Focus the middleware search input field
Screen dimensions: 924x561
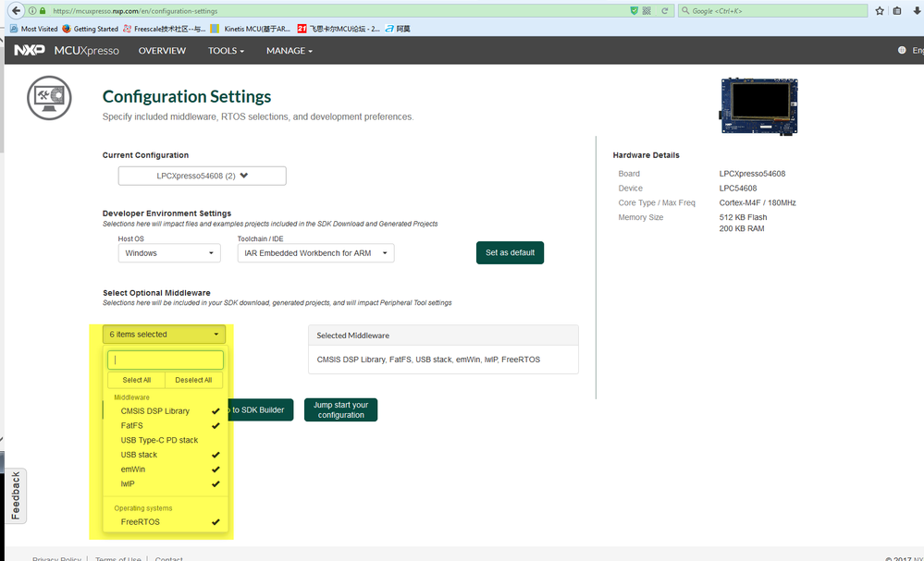[x=166, y=360]
